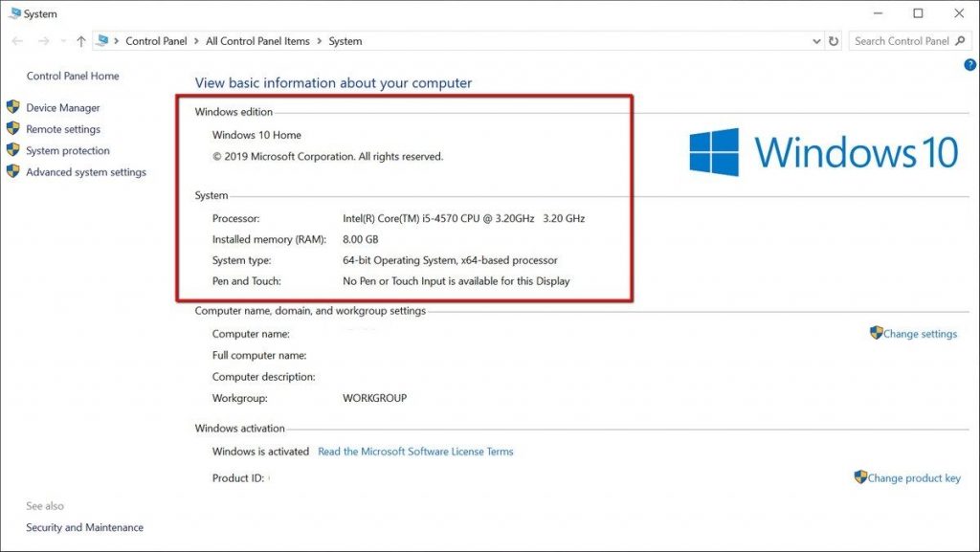This screenshot has height=552, width=980.
Task: Click the System protection shield icon
Action: (x=12, y=150)
